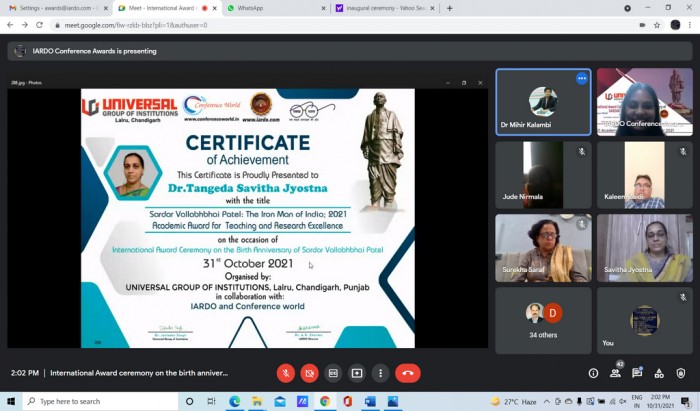This screenshot has height=411, width=700.
Task: Open the meeting details info icon
Action: [x=593, y=373]
